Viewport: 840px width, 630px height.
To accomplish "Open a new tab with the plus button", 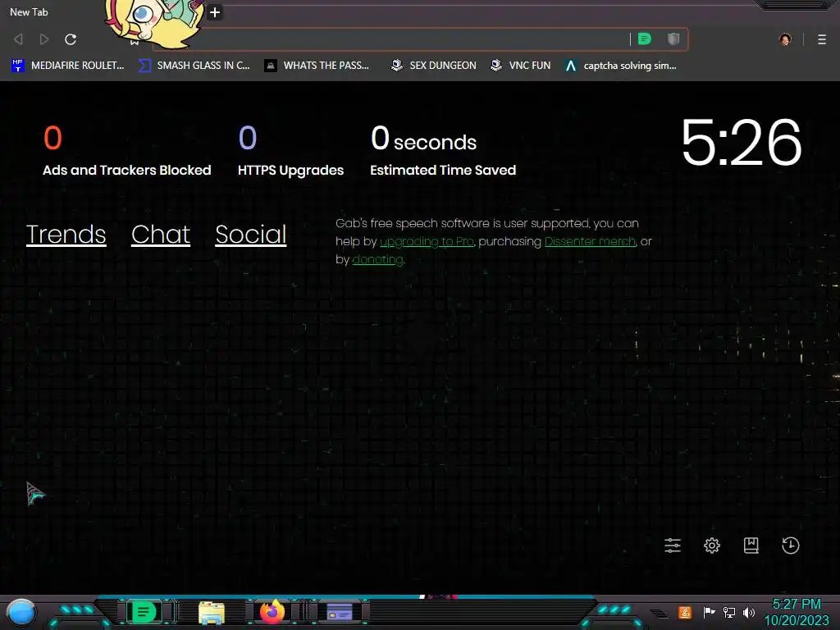I will tap(215, 11).
